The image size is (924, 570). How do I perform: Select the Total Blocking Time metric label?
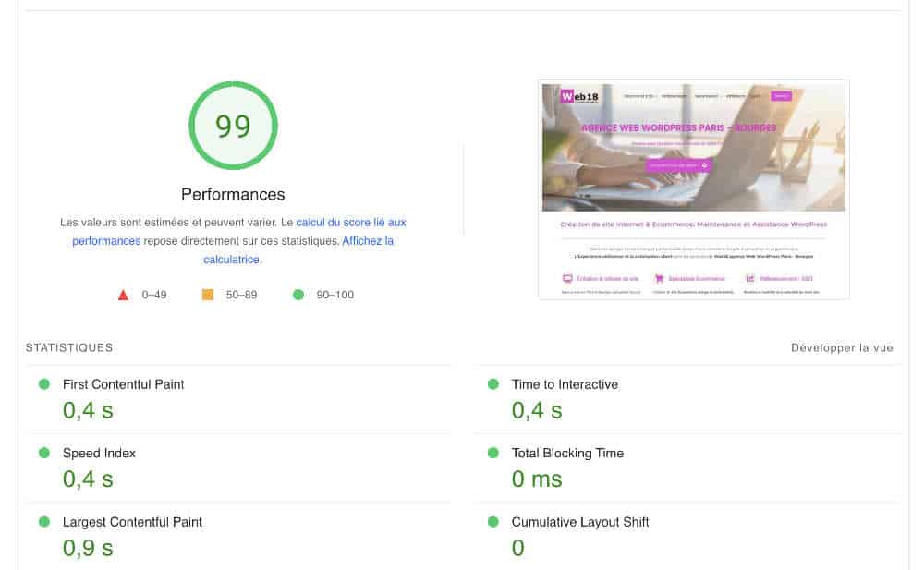click(x=567, y=453)
